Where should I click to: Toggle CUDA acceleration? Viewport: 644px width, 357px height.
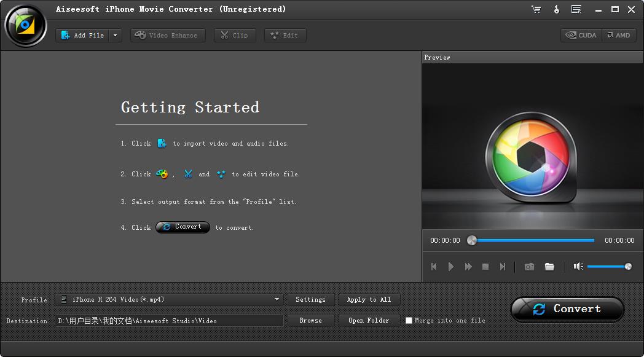(581, 35)
